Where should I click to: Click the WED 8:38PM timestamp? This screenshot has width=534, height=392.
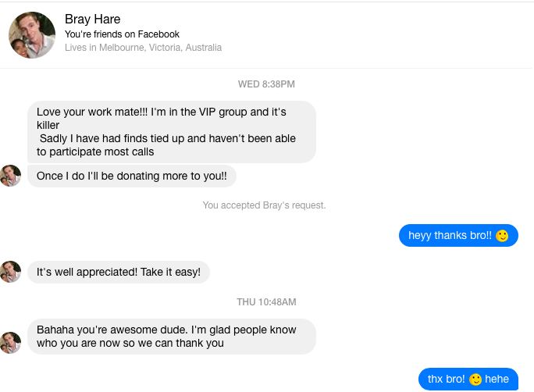[266, 84]
